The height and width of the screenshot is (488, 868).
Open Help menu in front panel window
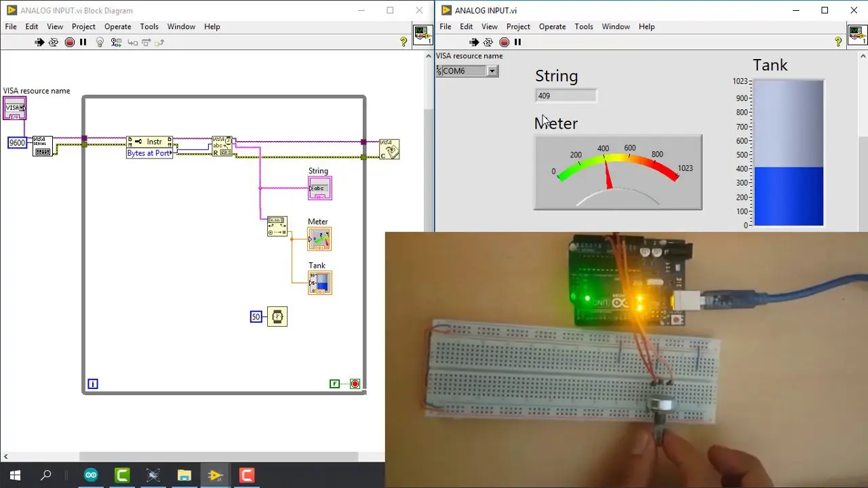tap(647, 26)
